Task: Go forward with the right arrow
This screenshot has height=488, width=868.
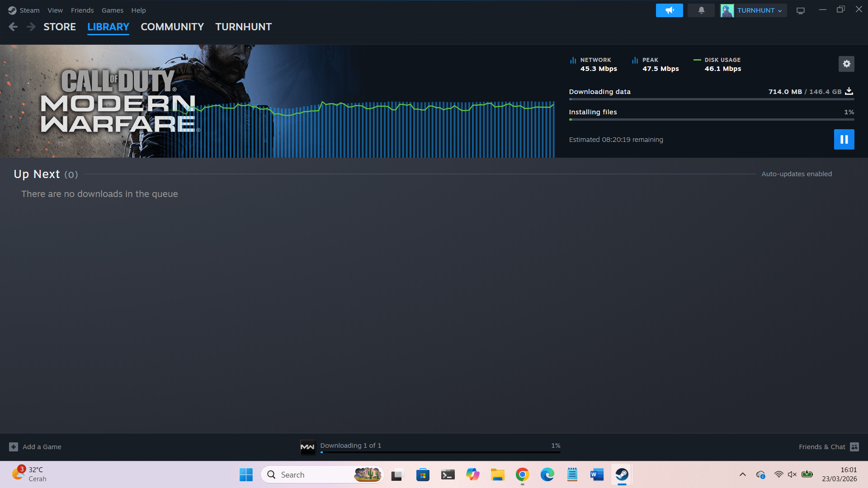Action: [x=31, y=27]
